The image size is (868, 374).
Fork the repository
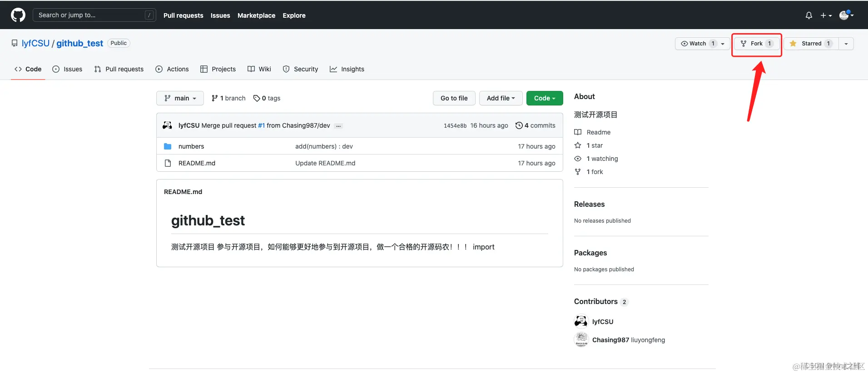tap(757, 44)
